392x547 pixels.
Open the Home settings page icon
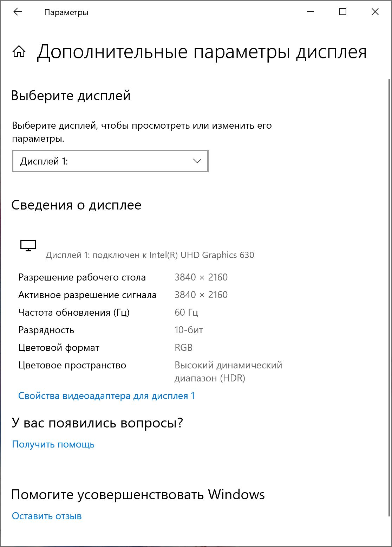click(19, 52)
